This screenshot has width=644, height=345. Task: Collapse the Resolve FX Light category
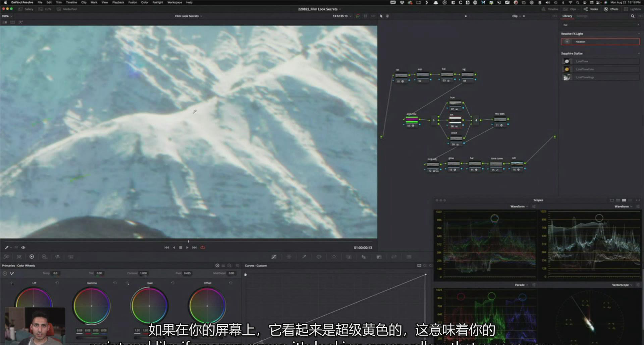(639, 34)
